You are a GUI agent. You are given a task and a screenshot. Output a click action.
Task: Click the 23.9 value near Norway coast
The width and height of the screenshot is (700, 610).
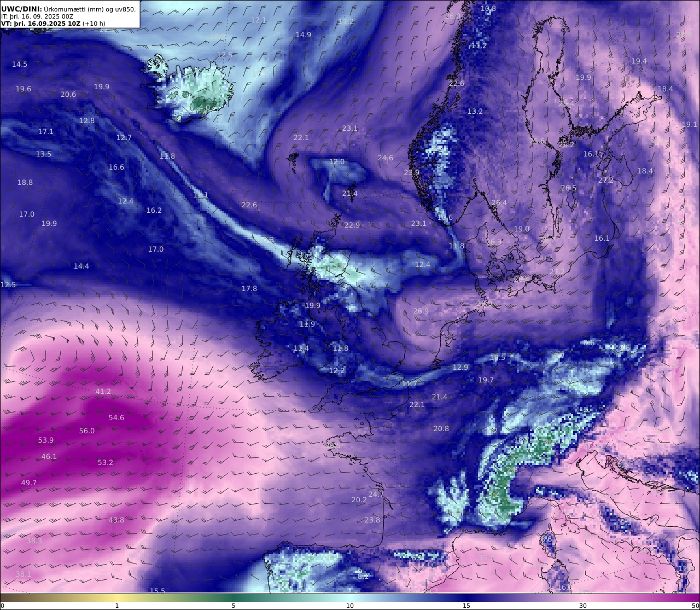[x=412, y=172]
